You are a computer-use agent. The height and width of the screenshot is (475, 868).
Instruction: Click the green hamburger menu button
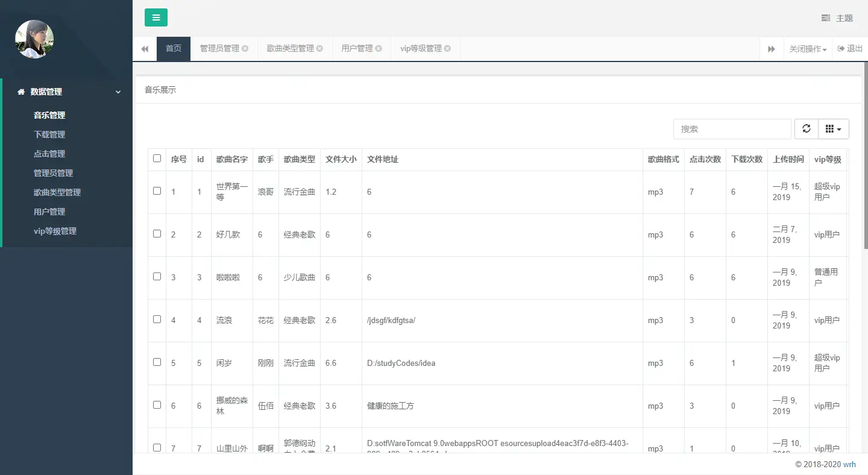[x=156, y=17]
